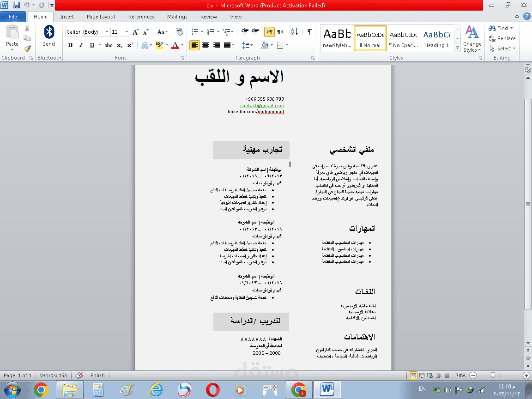
Task: Send the document via Bluetooth icon
Action: tap(49, 36)
